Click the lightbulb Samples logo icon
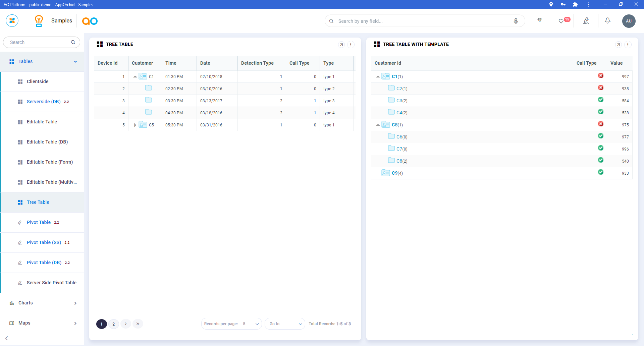The height and width of the screenshot is (346, 644). pos(39,21)
